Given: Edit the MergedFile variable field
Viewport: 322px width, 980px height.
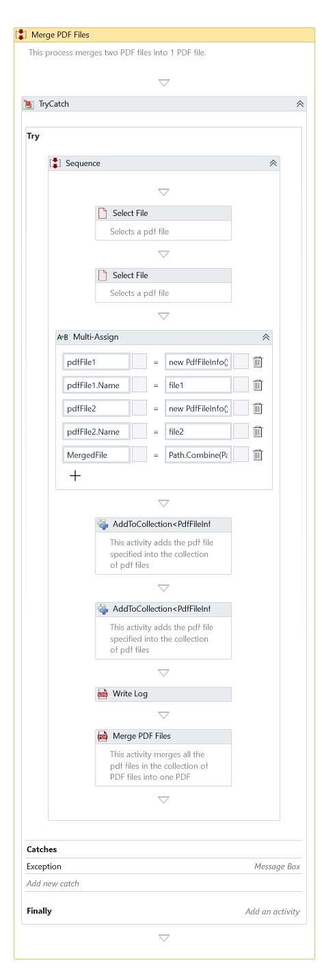Looking at the screenshot, I should (x=96, y=454).
